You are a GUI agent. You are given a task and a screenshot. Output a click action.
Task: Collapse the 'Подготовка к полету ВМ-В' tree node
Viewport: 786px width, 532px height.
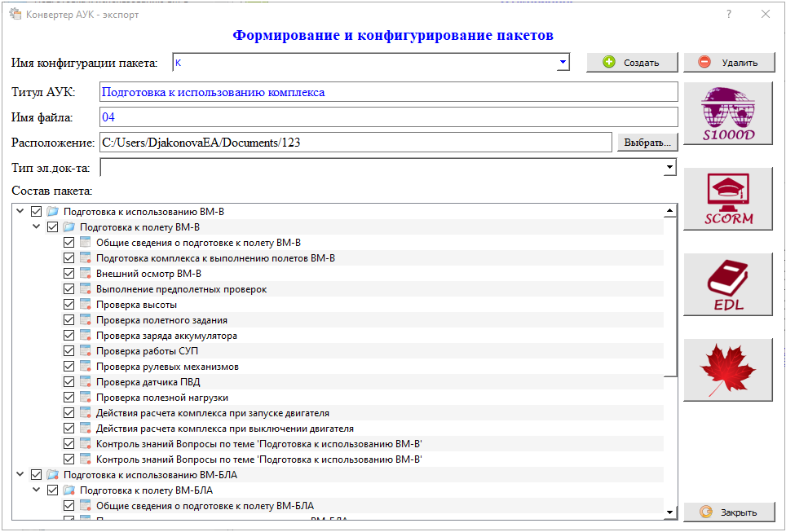[x=36, y=227]
